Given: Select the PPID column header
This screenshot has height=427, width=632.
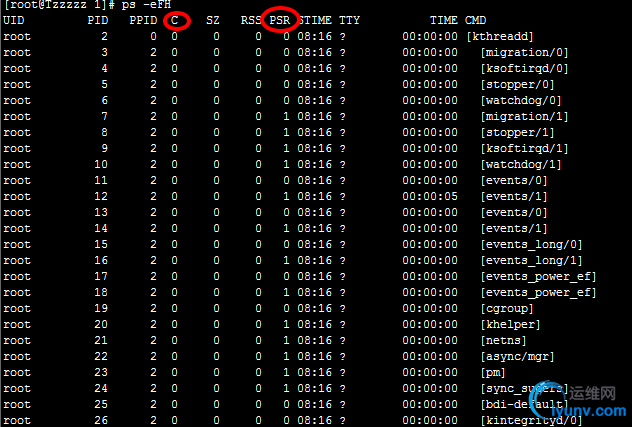Looking at the screenshot, I should pyautogui.click(x=143, y=20).
